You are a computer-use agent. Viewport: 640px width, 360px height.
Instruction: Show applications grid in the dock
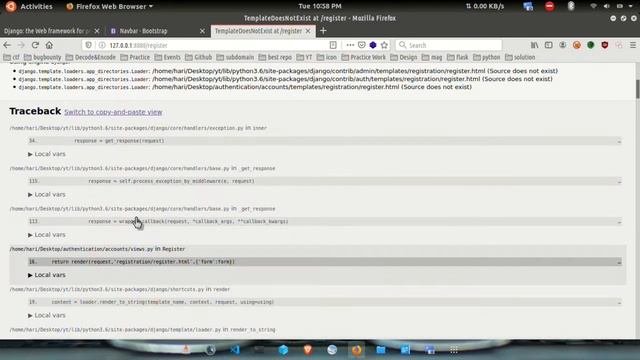click(454, 350)
